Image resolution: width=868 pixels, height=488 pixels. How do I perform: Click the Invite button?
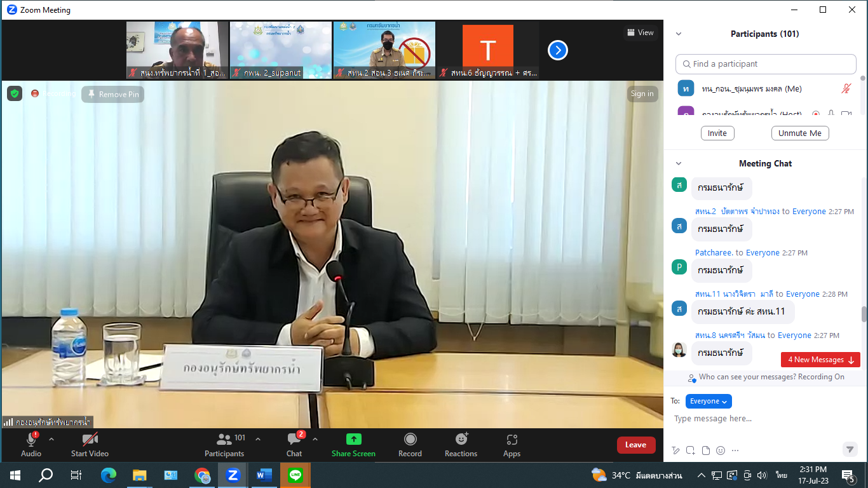pyautogui.click(x=717, y=133)
